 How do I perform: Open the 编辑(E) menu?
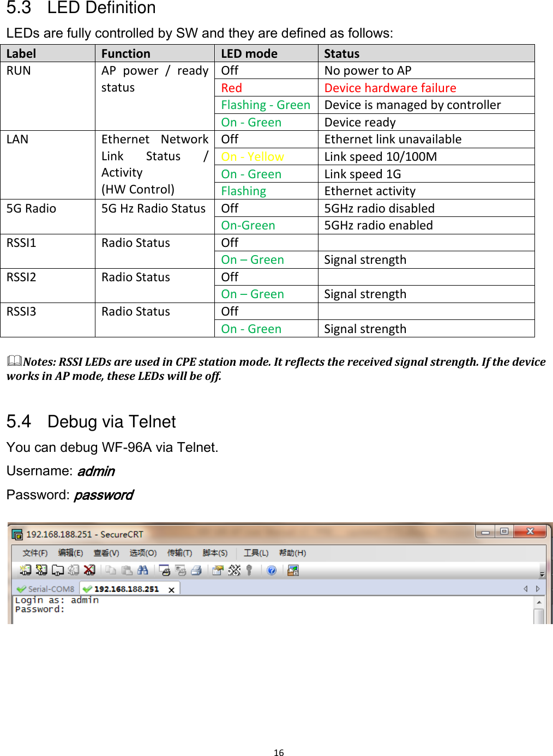pyautogui.click(x=70, y=553)
